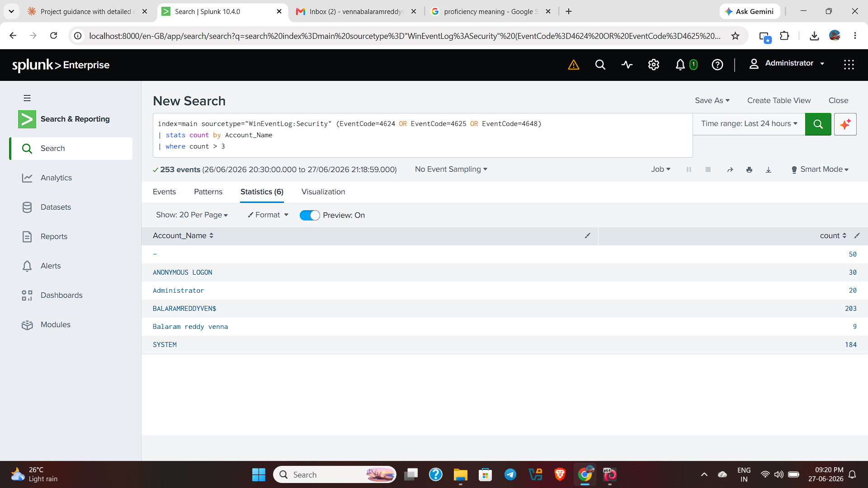Pause the search job

pyautogui.click(x=689, y=169)
